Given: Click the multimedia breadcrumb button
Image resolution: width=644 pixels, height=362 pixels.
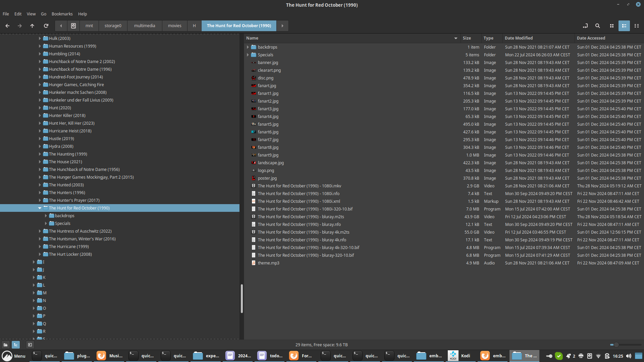Looking at the screenshot, I should click(x=144, y=26).
